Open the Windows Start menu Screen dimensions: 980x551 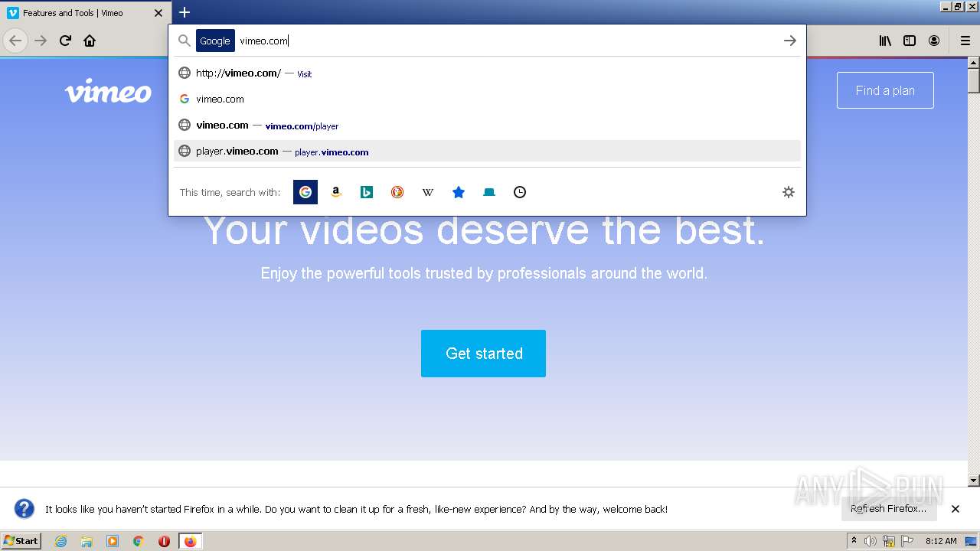(21, 540)
